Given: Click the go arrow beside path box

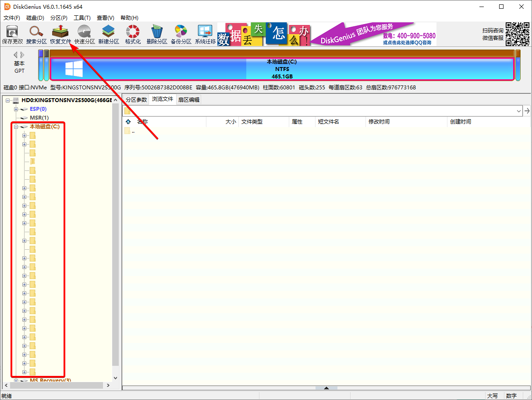Looking at the screenshot, I should point(527,111).
